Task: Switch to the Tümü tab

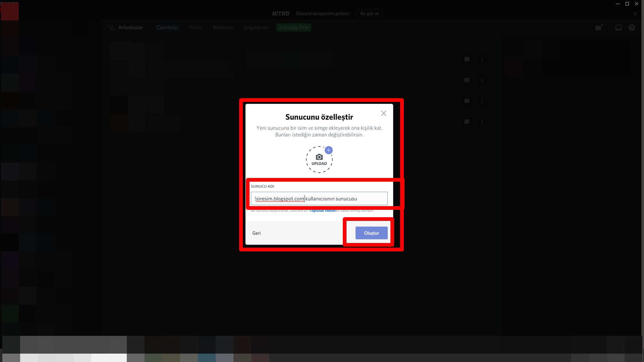Action: 196,27
